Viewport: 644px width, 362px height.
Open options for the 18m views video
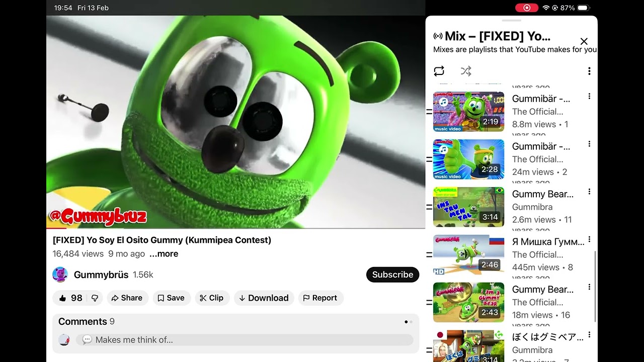coord(589,288)
